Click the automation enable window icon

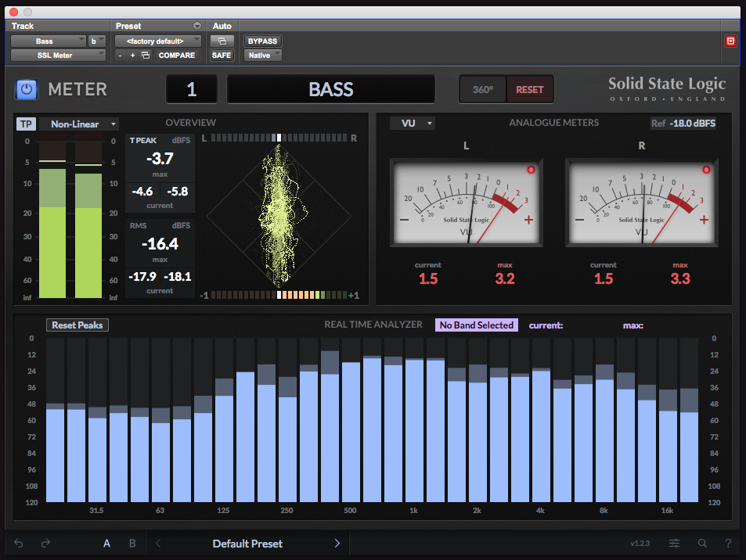tap(222, 41)
